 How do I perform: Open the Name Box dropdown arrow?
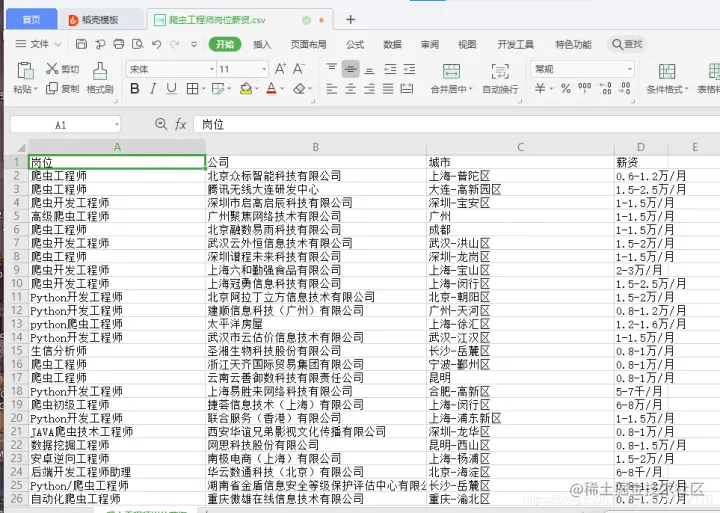pyautogui.click(x=117, y=124)
